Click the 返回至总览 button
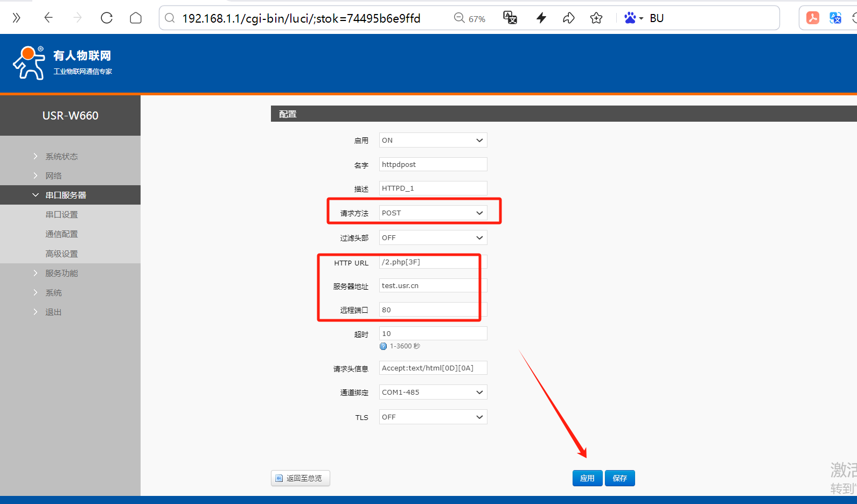Image resolution: width=857 pixels, height=504 pixels. point(300,478)
